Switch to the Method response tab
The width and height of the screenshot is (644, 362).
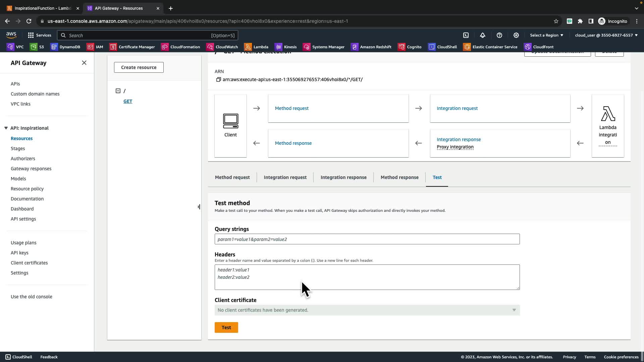pos(399,177)
